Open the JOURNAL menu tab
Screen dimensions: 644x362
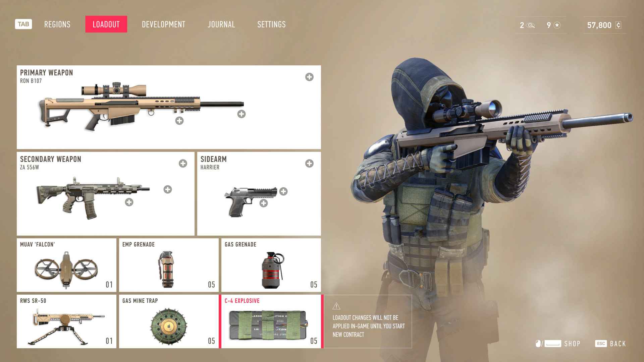click(221, 24)
